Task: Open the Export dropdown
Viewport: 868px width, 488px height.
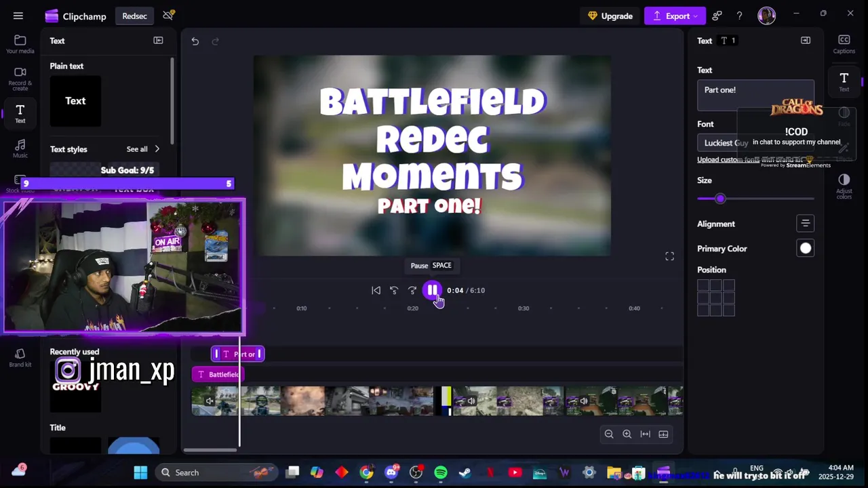Action: click(675, 16)
